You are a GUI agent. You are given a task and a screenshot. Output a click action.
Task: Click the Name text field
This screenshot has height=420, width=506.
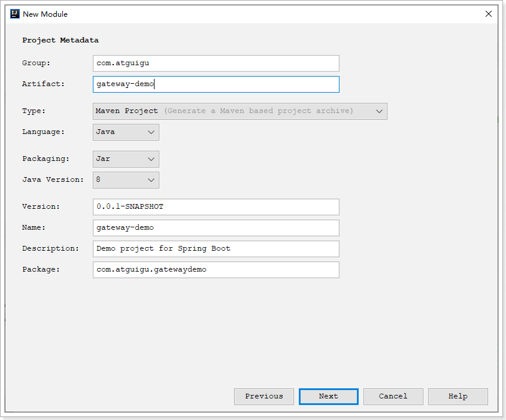pos(216,228)
